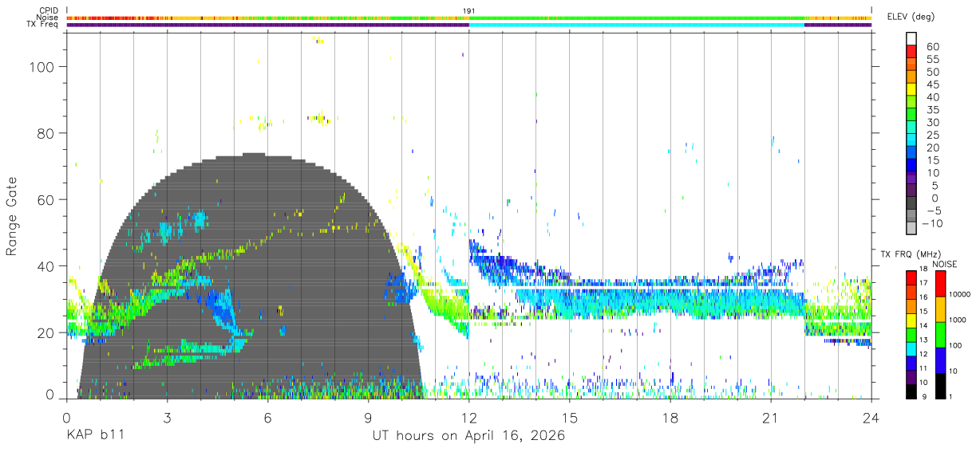Screen dimensions: 980x452
Task: Select the CPID value 191
Action: coord(469,11)
